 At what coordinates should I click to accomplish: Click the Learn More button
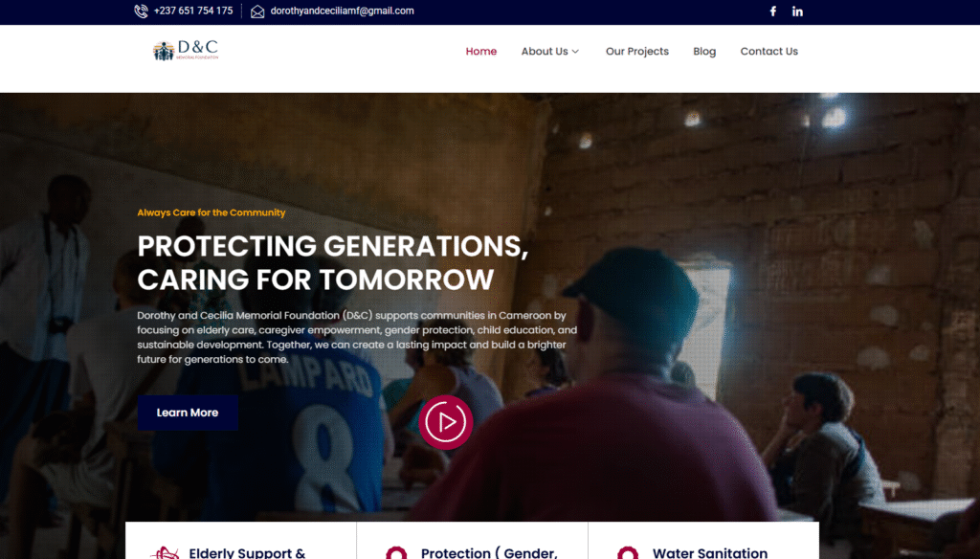coord(188,413)
